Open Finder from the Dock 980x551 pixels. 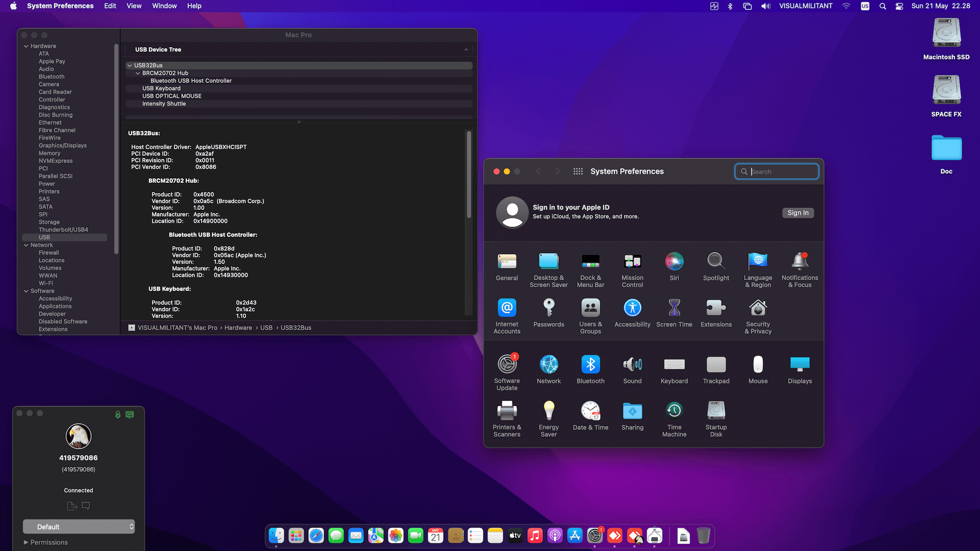click(276, 536)
